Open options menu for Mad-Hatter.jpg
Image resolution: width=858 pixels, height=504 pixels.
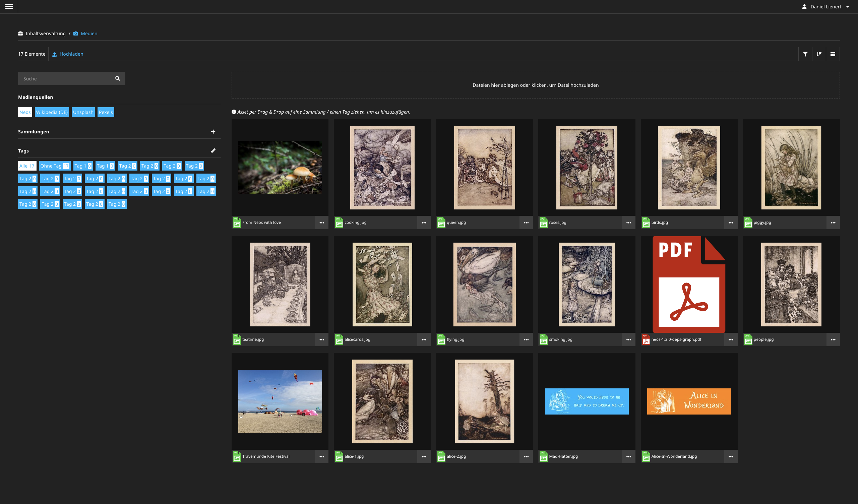628,457
